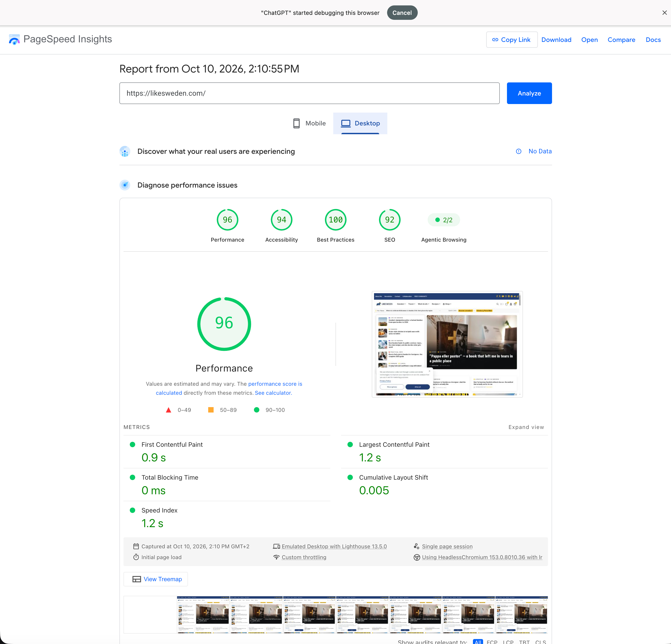Viewport: 671px width, 644px height.
Task: Select the All audits filter
Action: tap(478, 642)
